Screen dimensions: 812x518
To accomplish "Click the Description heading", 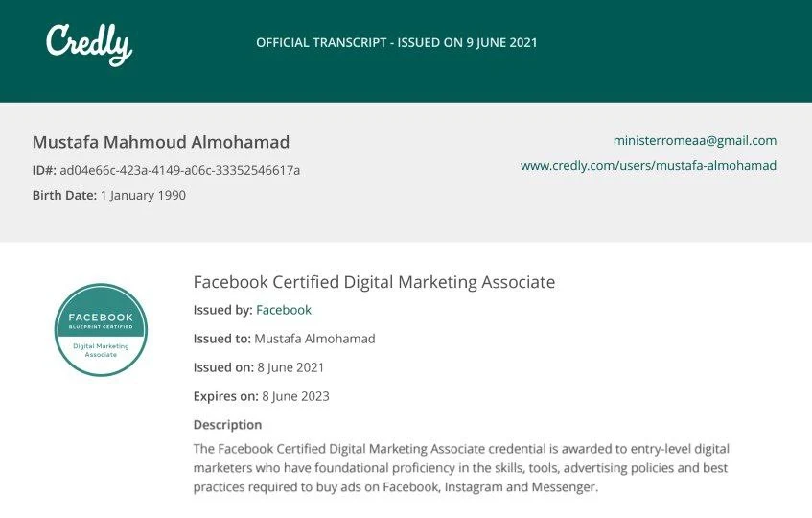I will [x=227, y=425].
